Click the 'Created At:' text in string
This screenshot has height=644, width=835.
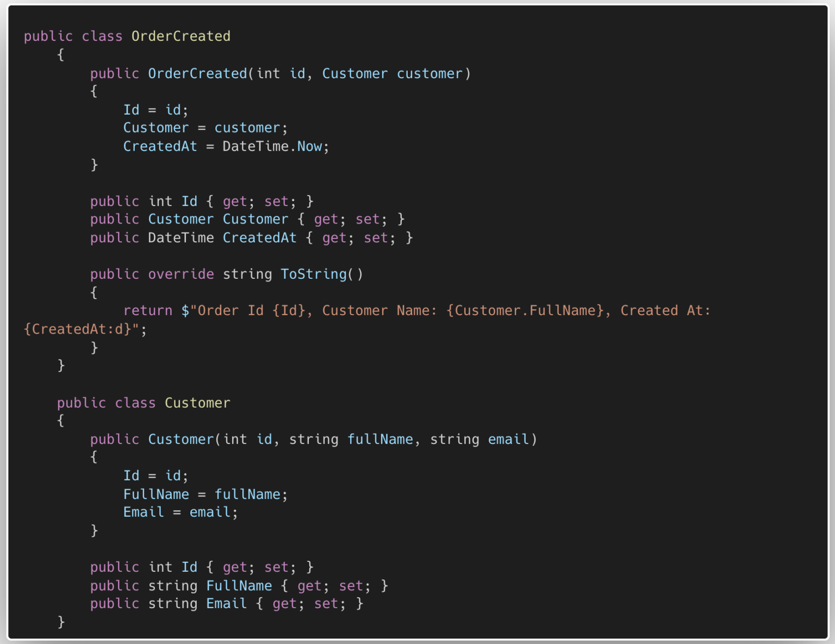coord(665,310)
